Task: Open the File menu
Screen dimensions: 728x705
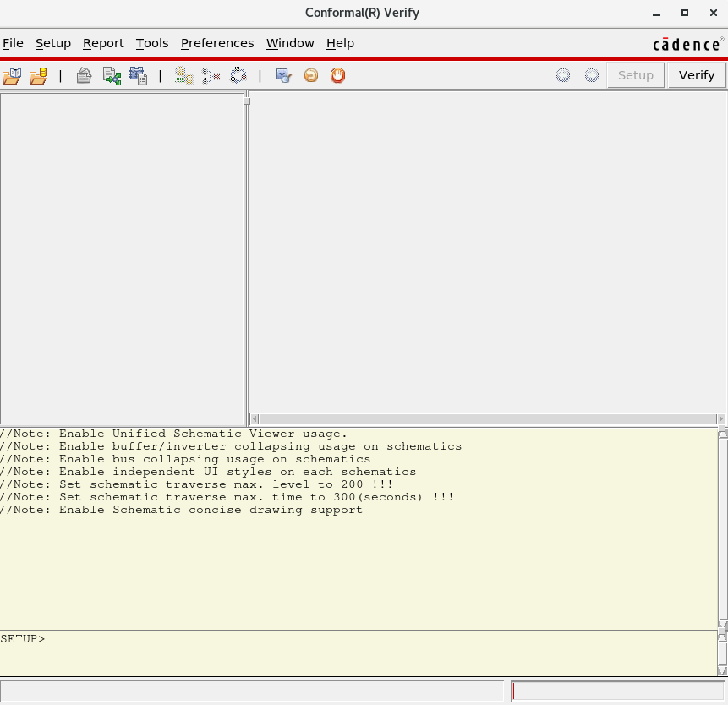Action: 13,43
